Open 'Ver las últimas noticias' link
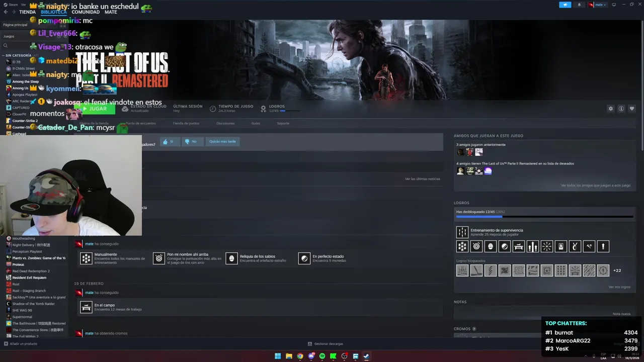Screen dimensions: 644x362 click(x=422, y=179)
